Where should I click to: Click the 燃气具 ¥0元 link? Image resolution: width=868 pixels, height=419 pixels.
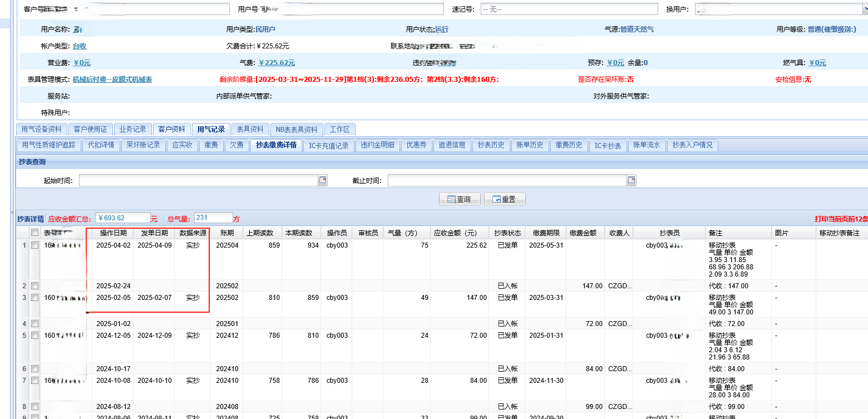tap(817, 63)
